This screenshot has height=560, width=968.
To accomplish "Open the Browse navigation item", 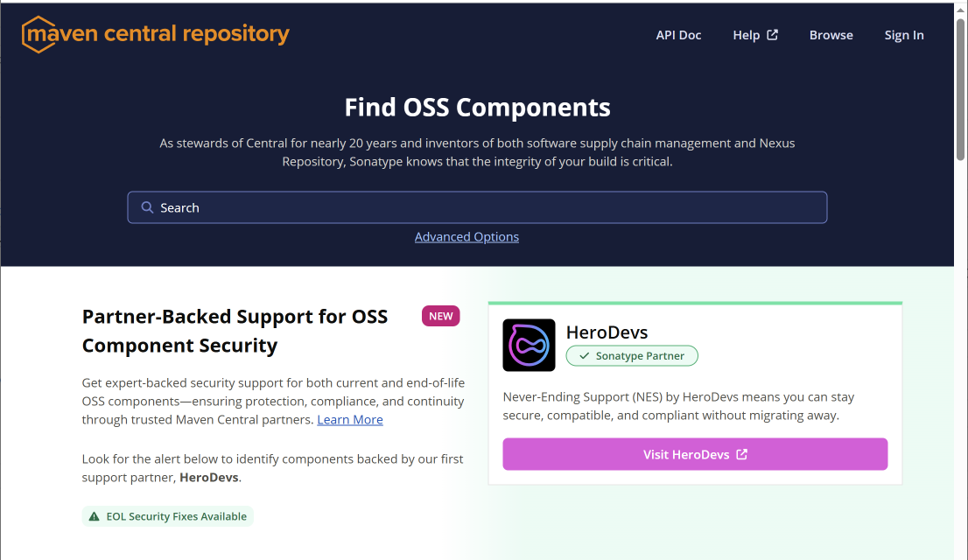I will 831,35.
